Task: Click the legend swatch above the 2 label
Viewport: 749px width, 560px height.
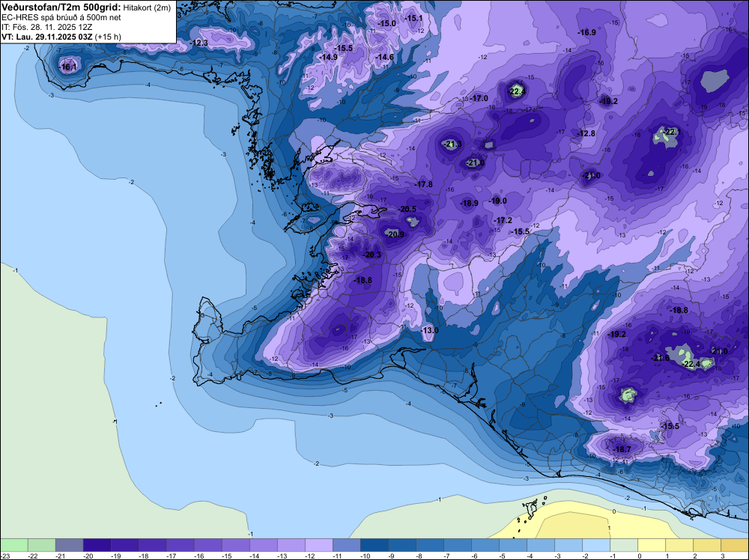Action: pos(706,545)
